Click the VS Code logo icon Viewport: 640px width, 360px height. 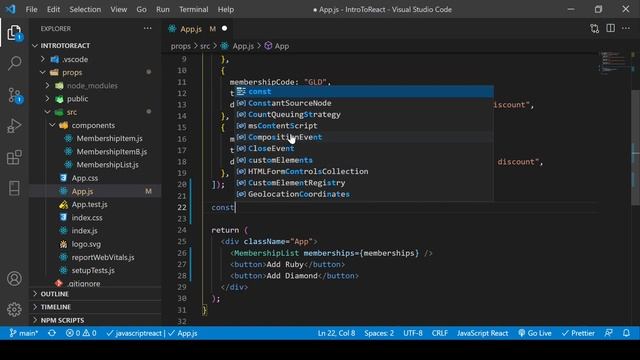click(11, 9)
